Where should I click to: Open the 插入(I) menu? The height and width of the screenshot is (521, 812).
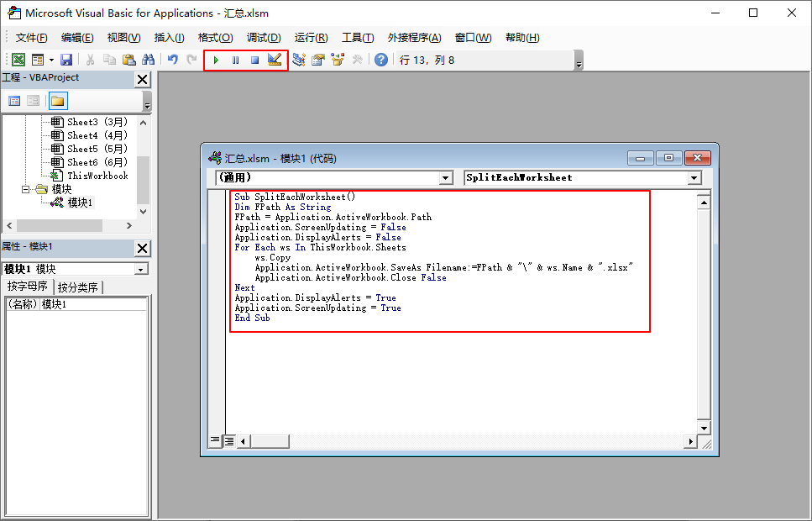[x=170, y=37]
